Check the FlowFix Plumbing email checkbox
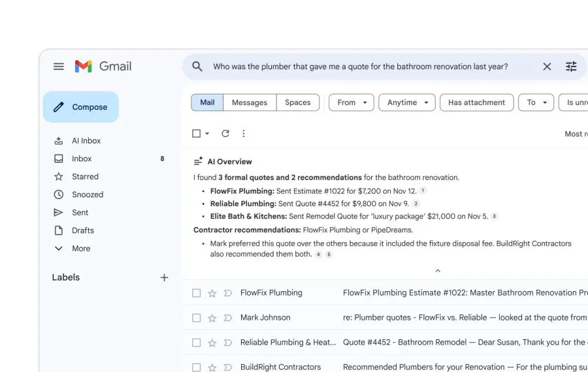The height and width of the screenshot is (372, 588). [x=197, y=293]
